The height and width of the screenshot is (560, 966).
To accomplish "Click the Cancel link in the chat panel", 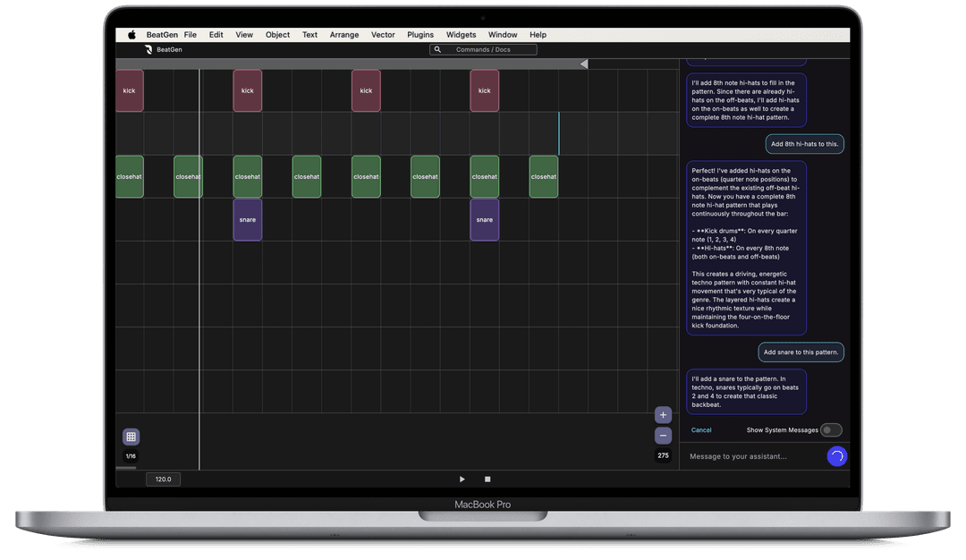I will (x=701, y=430).
